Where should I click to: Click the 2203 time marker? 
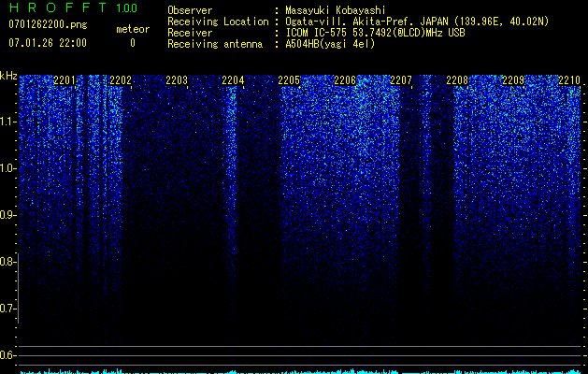[177, 80]
